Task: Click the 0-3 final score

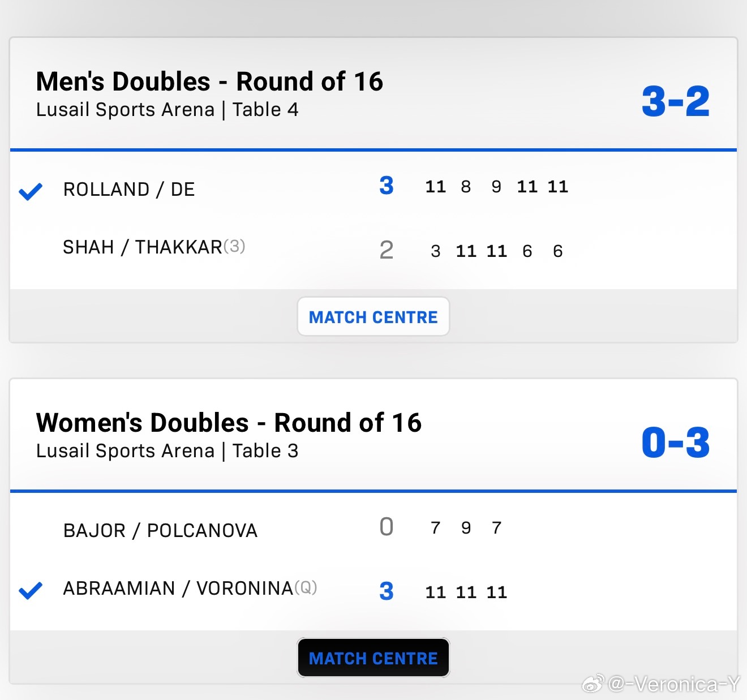Action: 675,443
